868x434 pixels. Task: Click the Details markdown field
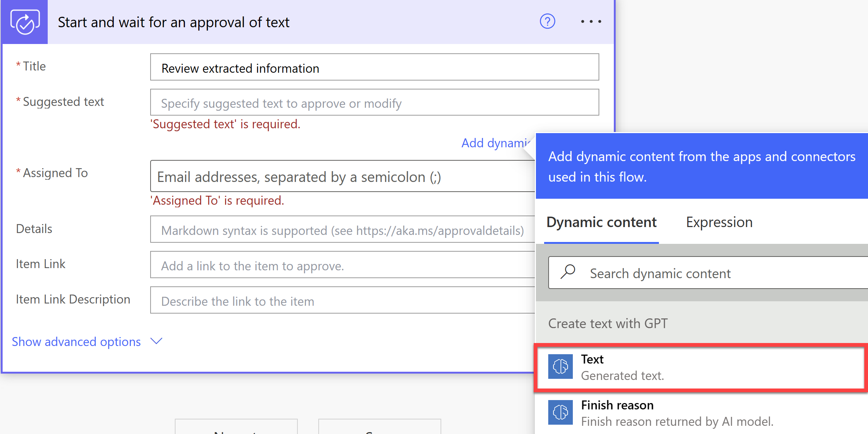343,229
